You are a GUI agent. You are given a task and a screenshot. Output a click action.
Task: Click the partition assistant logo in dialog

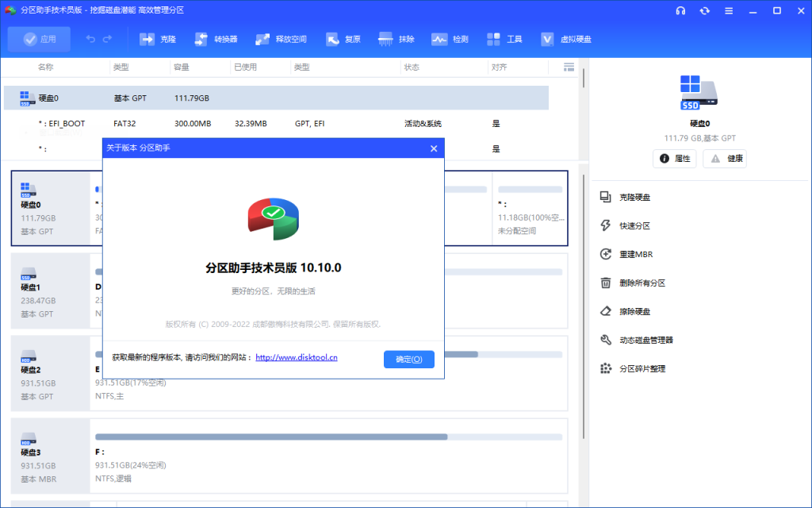point(274,219)
